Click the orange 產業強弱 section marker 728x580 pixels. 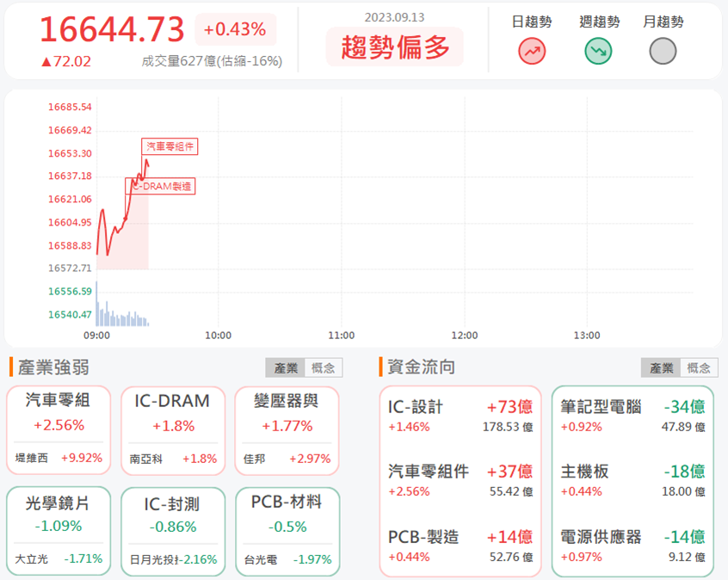[x=9, y=366]
